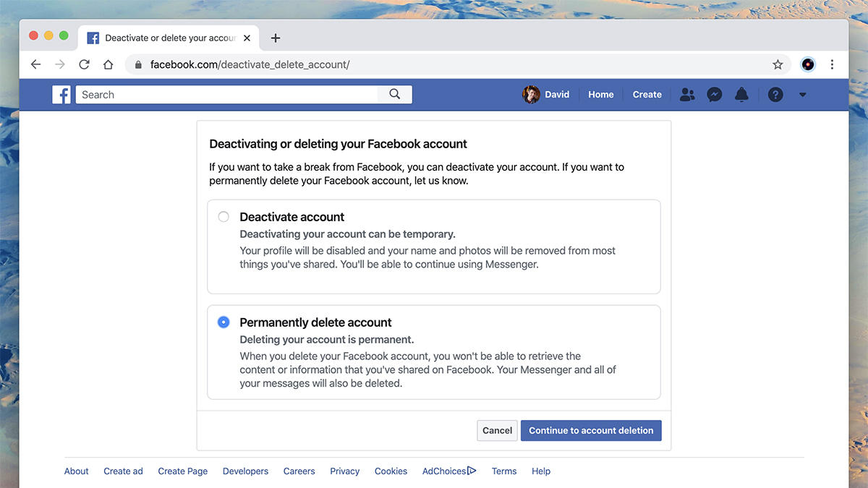Click the Facebook Search field
Image resolution: width=868 pixels, height=488 pixels.
click(x=226, y=94)
